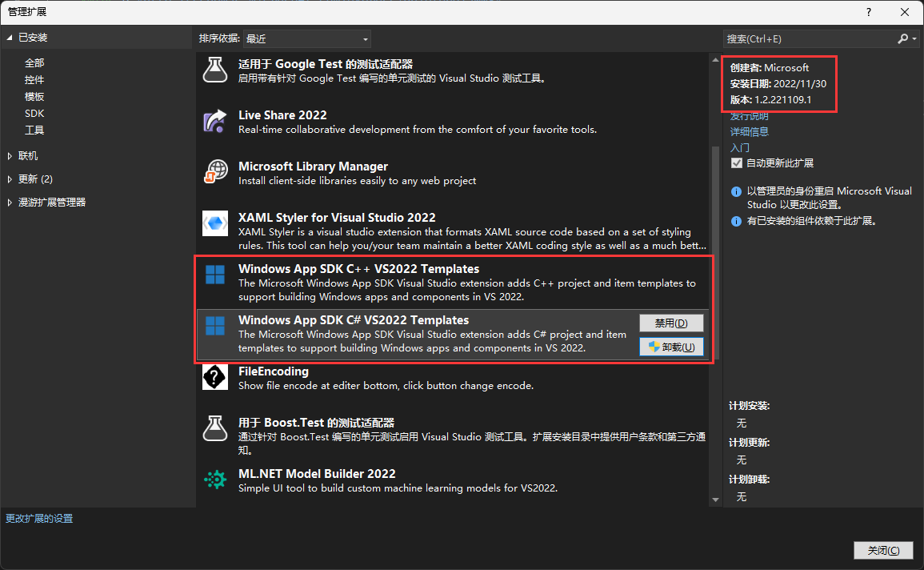Click the 安装日期: 2022/11/30 text
The height and width of the screenshot is (570, 924).
point(778,84)
